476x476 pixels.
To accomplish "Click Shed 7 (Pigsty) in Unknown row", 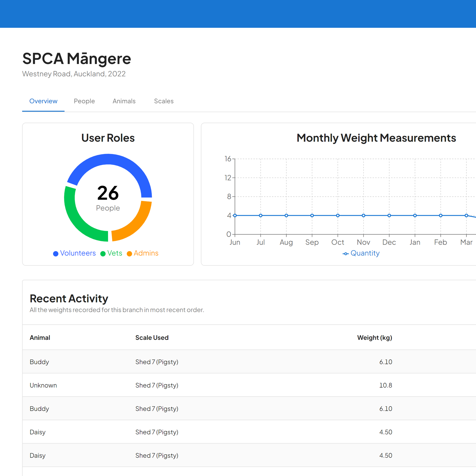I will pos(157,385).
